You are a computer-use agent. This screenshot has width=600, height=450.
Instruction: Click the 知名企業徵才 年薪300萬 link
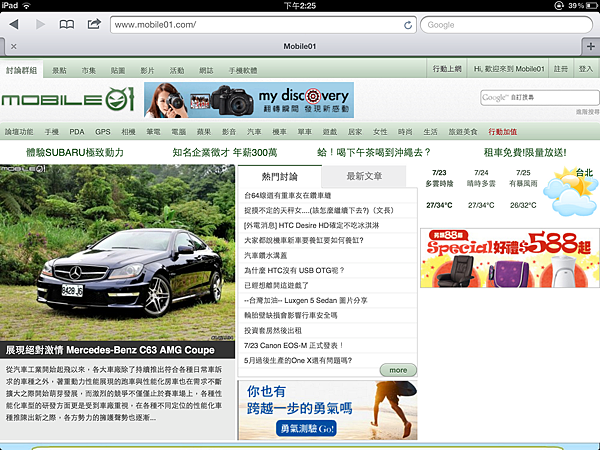(225, 153)
